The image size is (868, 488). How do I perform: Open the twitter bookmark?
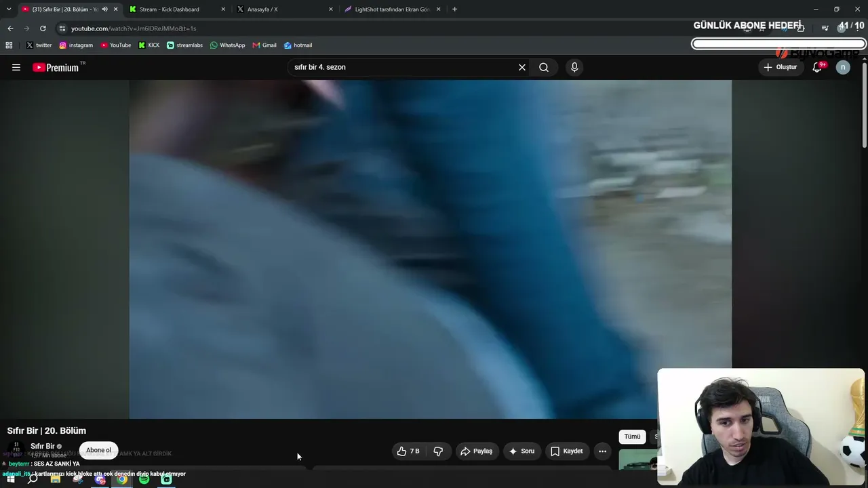pyautogui.click(x=39, y=45)
